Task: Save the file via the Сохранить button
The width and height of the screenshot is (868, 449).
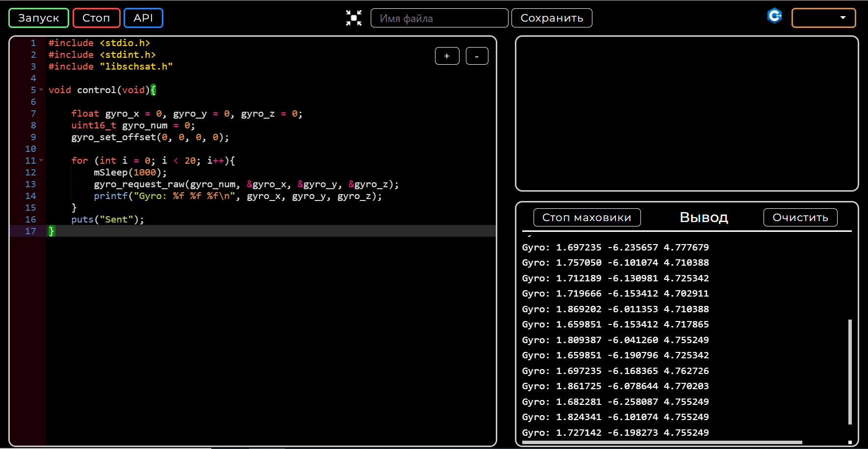Action: pos(551,18)
